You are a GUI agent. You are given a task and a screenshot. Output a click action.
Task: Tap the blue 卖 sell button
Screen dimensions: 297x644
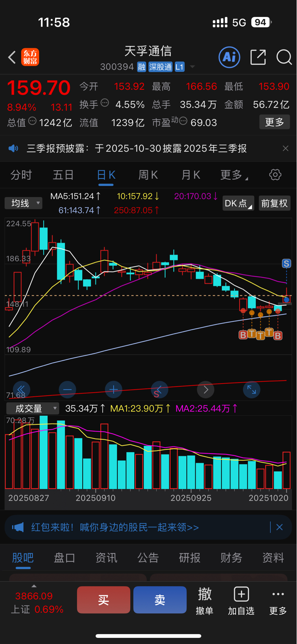(x=160, y=600)
